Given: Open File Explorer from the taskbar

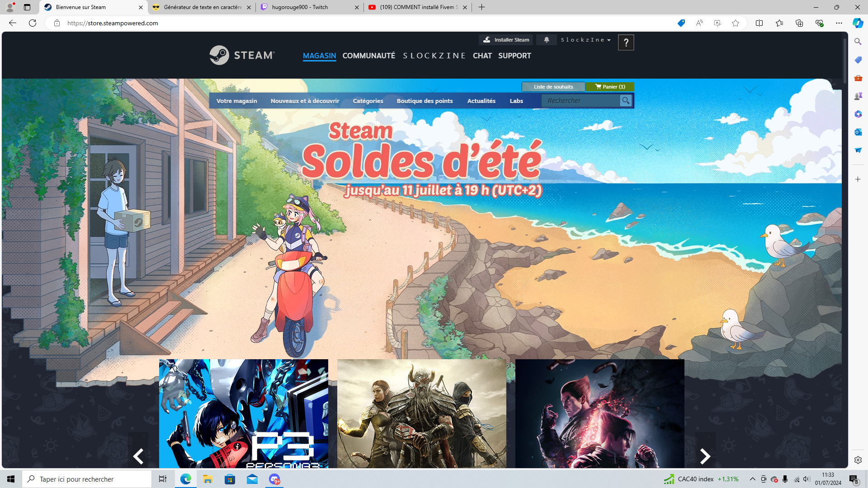Looking at the screenshot, I should 208,479.
